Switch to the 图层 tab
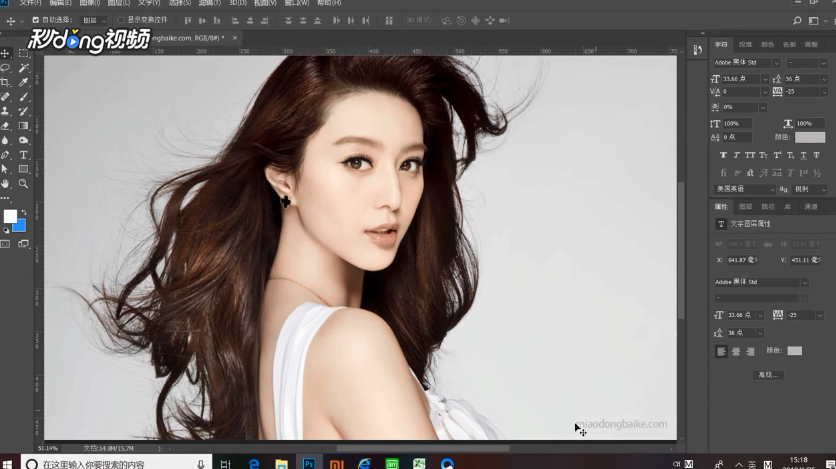This screenshot has height=469, width=836. [x=745, y=207]
